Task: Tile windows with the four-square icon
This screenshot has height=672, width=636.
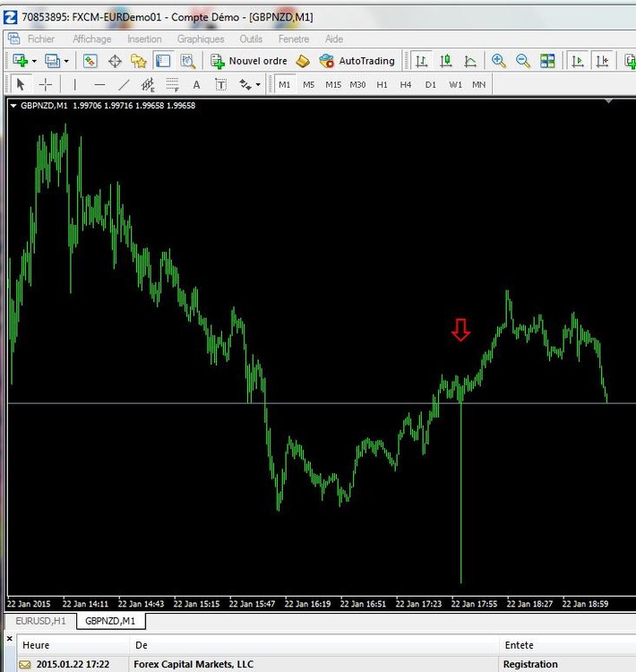Action: coord(547,61)
